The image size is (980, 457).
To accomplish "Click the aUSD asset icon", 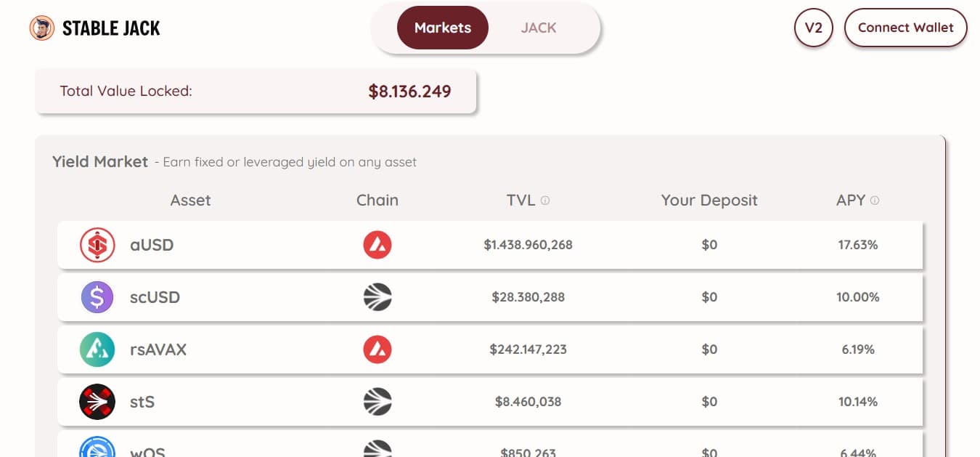I will 97,245.
